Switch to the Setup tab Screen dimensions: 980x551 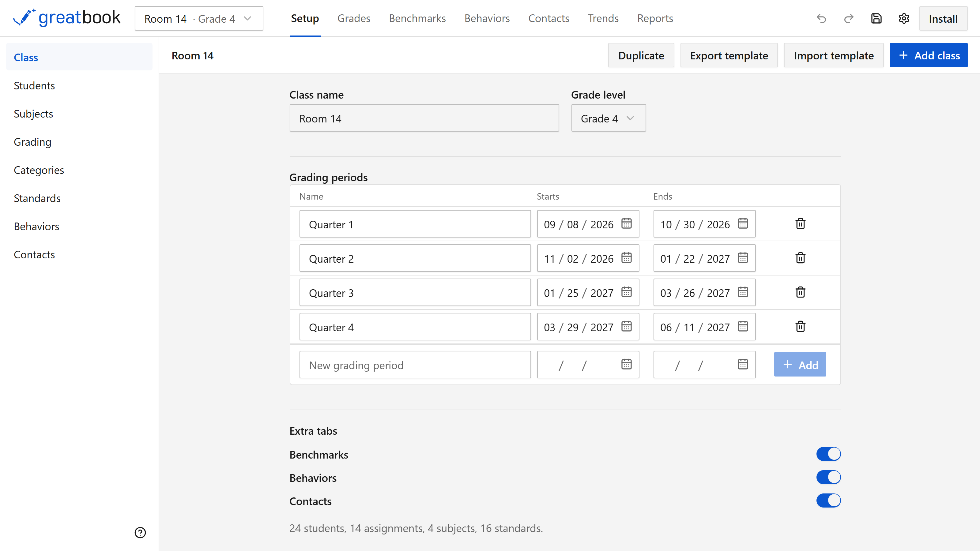tap(305, 18)
